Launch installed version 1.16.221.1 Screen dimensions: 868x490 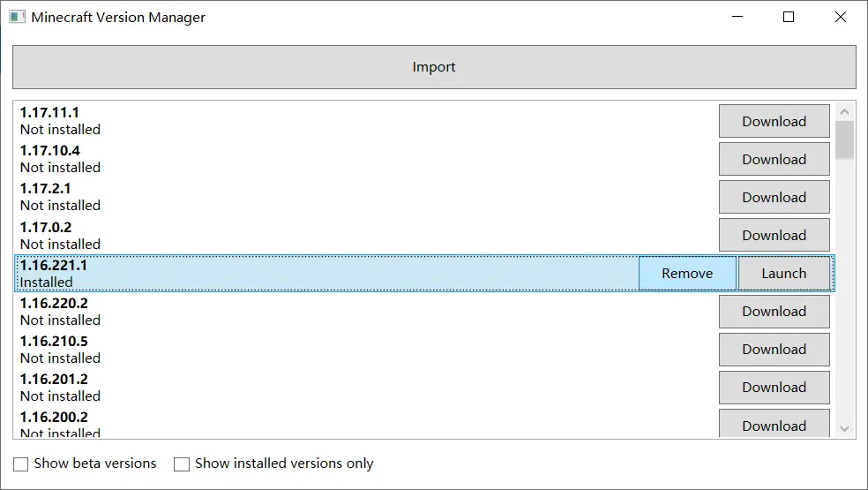[x=783, y=274]
